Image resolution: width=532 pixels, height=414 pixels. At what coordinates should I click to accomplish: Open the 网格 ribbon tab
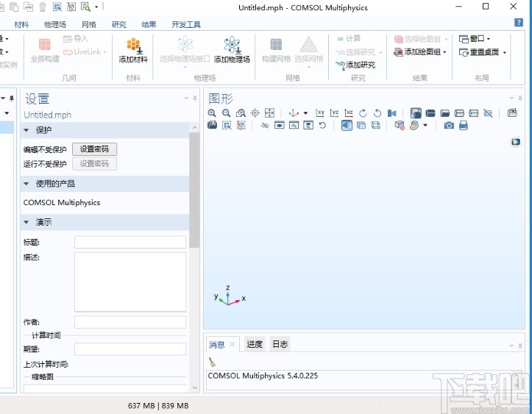tap(89, 24)
